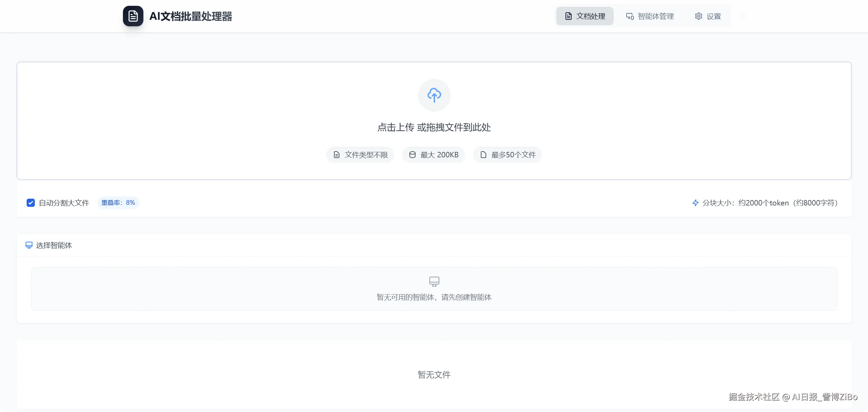Click the file icon on 最多50个文件 badge
The width and height of the screenshot is (868, 412).
coord(483,155)
